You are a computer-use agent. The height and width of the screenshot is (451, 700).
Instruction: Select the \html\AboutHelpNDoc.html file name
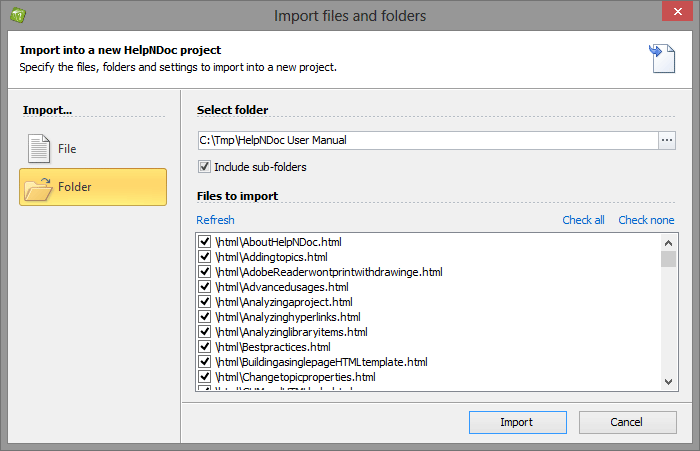click(278, 242)
